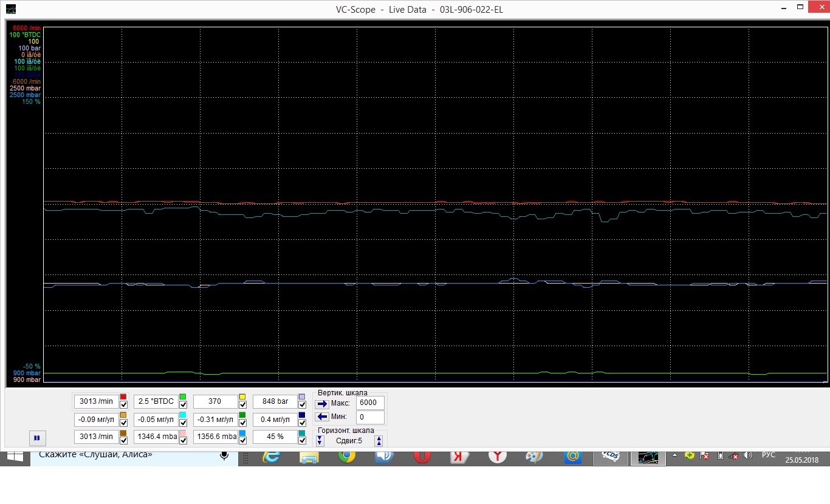
Task: Pause the live data recording
Action: click(36, 437)
